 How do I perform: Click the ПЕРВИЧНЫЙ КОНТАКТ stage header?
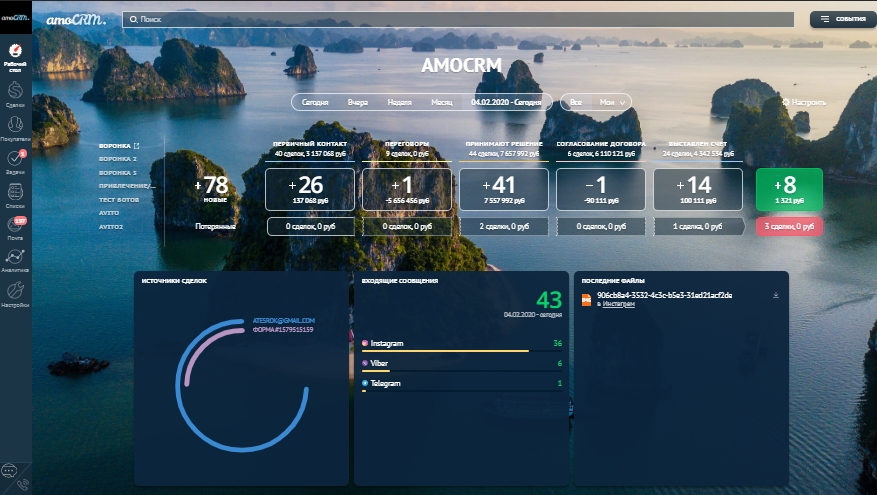point(310,144)
